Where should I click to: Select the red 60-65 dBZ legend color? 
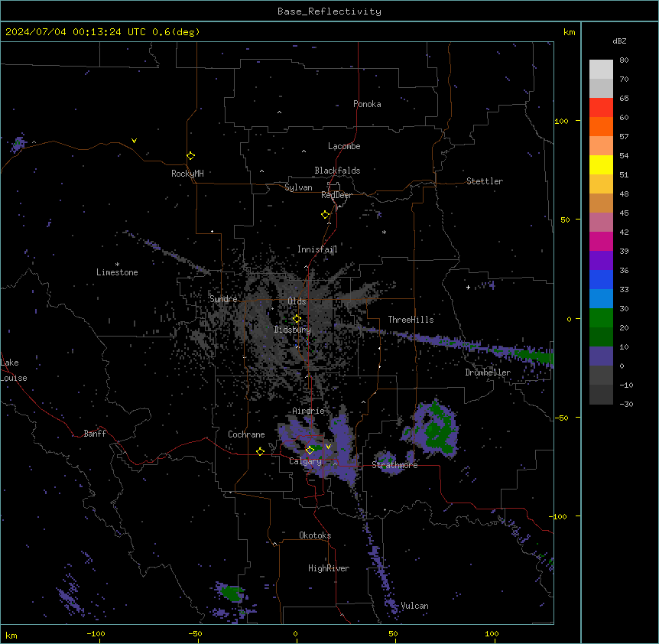601,107
